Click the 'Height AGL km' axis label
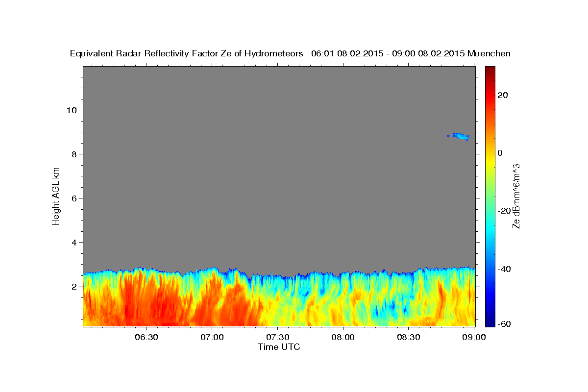The image size is (588, 392). pos(56,196)
